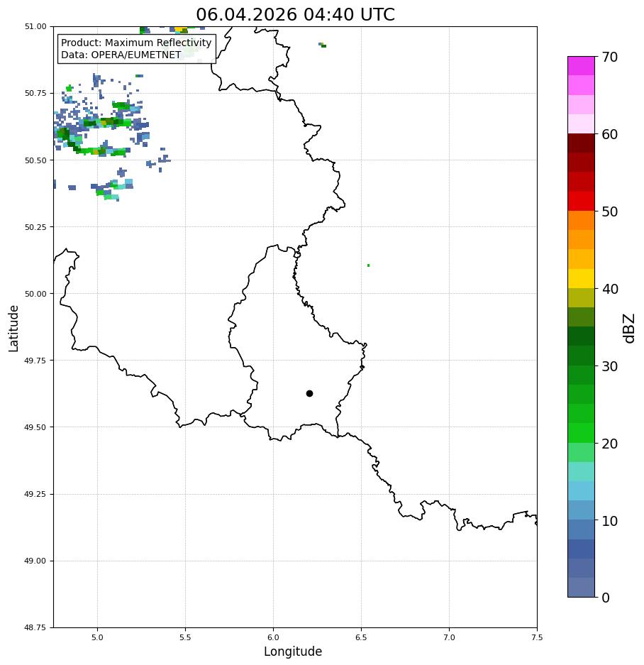The width and height of the screenshot is (644, 665).
Task: Click the latitude tick label '49.75'
Action: (x=35, y=360)
